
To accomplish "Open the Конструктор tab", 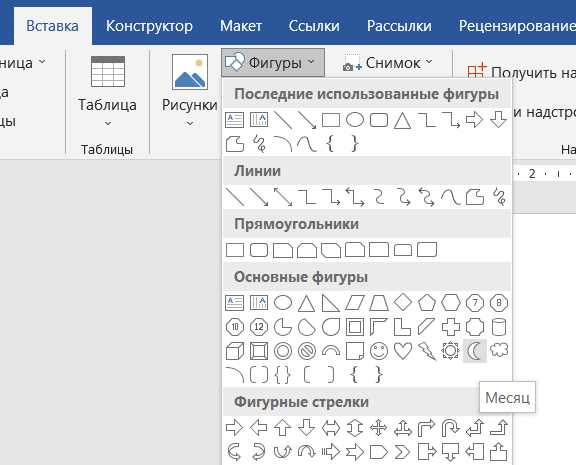I will (x=149, y=26).
